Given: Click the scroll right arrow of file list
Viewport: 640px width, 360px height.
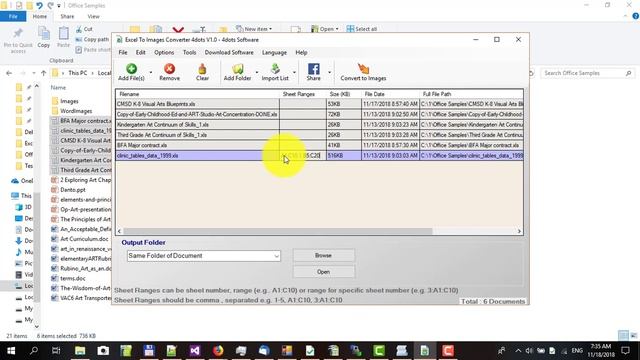Looking at the screenshot, I should click(519, 231).
